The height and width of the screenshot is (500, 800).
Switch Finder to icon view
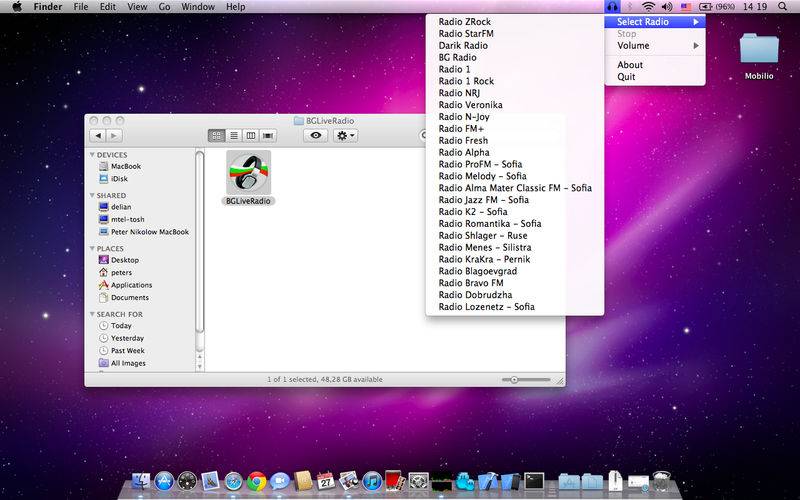coord(217,135)
